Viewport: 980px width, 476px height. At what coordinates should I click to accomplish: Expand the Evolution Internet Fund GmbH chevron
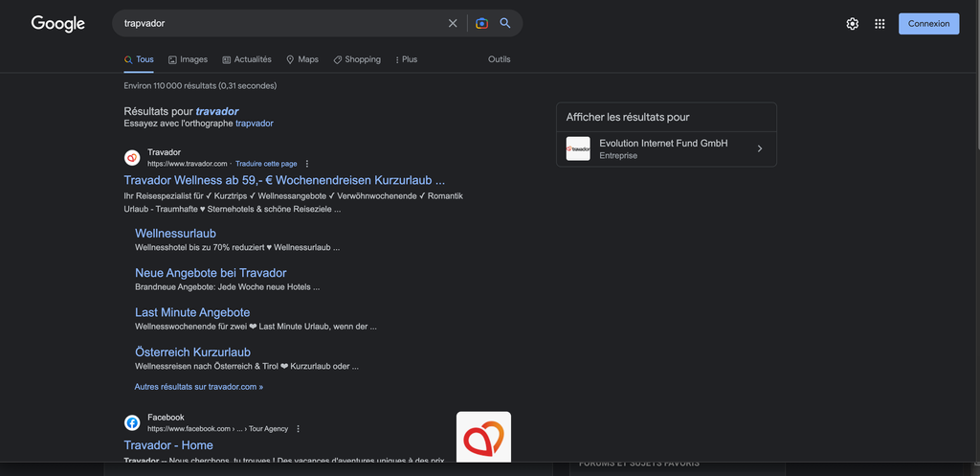tap(759, 148)
